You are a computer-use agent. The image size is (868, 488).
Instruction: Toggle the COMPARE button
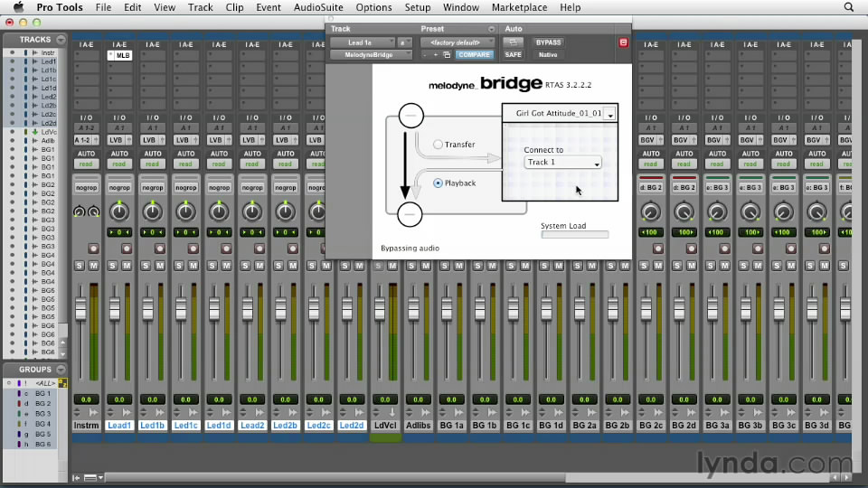tap(474, 55)
